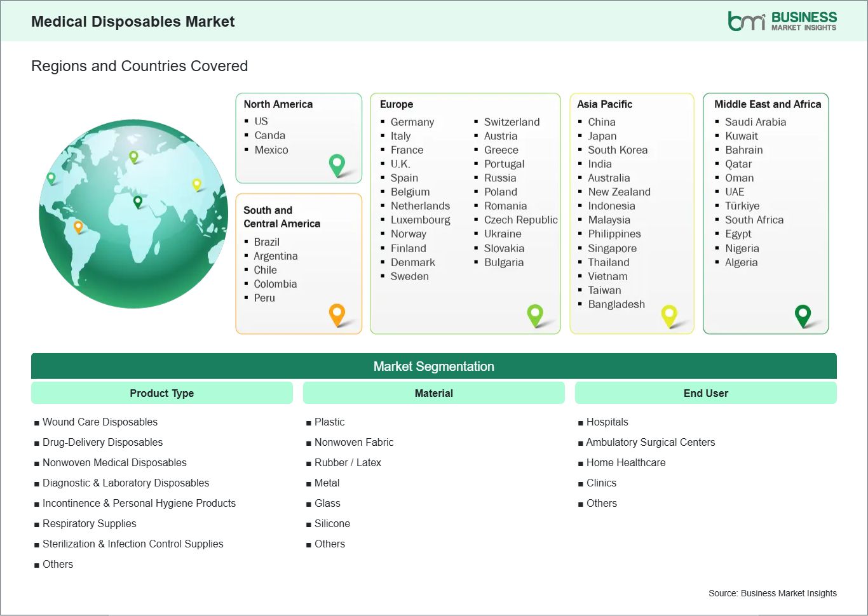868x616 pixels.
Task: Select the Material column header
Action: coord(434,393)
